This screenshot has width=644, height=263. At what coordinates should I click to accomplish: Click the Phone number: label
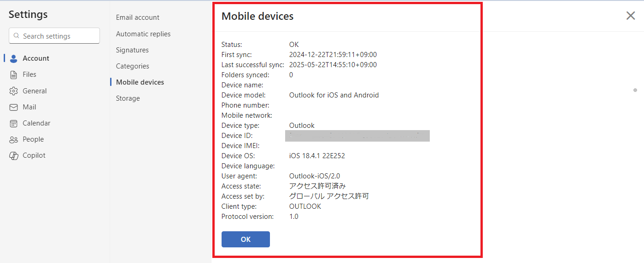point(246,105)
